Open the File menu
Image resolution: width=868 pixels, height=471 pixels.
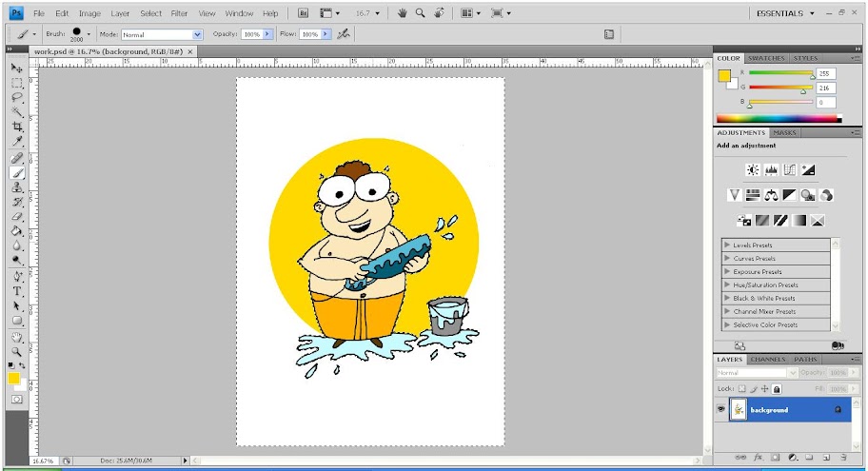[x=39, y=13]
